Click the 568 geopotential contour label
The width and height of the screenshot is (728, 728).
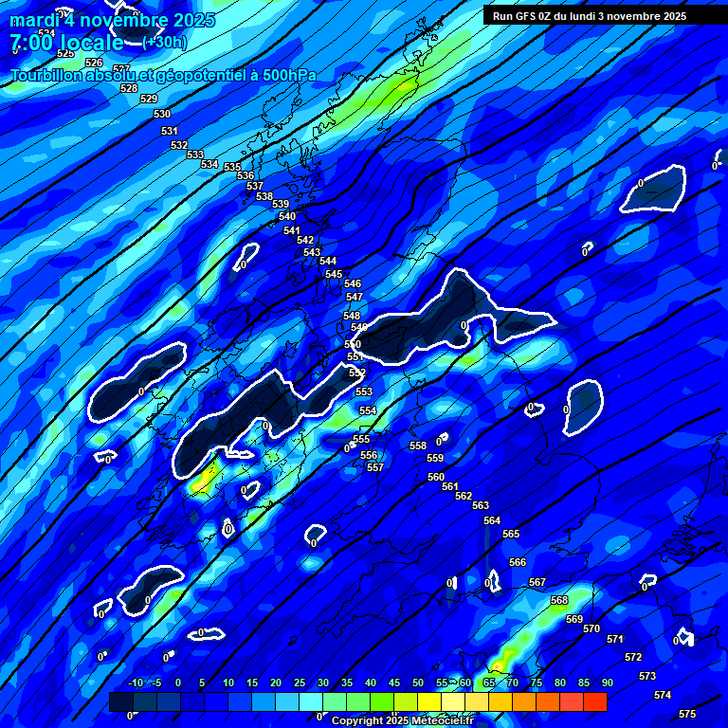[x=559, y=600]
